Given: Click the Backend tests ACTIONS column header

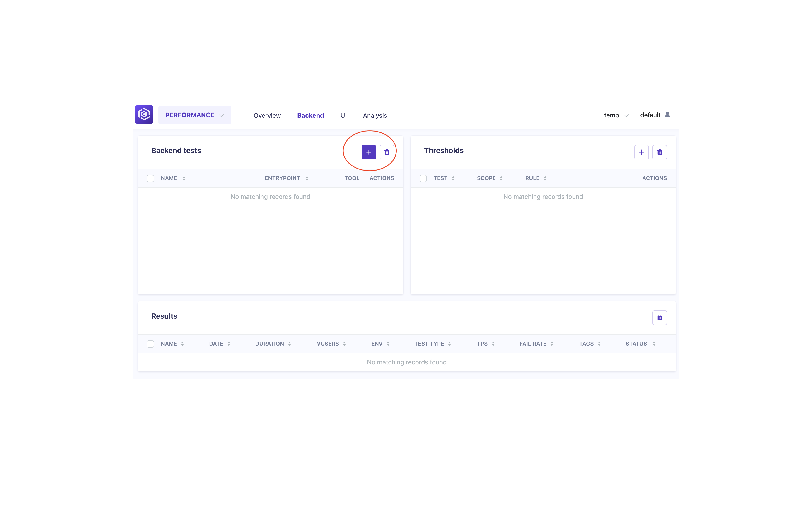Looking at the screenshot, I should (x=382, y=178).
